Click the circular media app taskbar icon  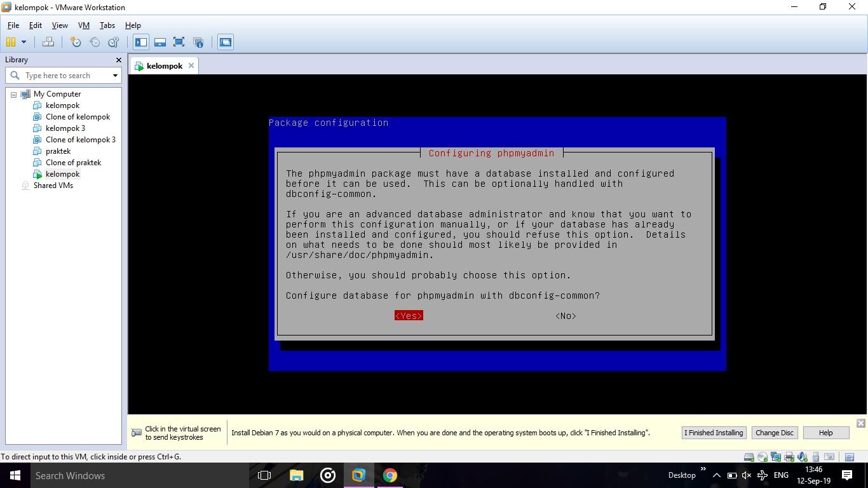click(x=328, y=475)
